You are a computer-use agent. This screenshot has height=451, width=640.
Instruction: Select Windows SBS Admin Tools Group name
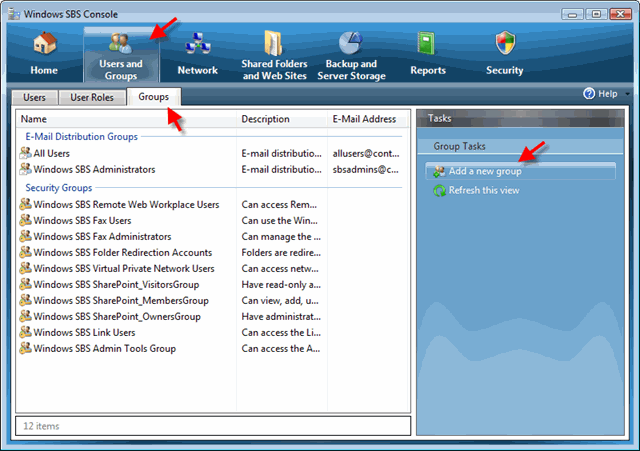point(105,349)
